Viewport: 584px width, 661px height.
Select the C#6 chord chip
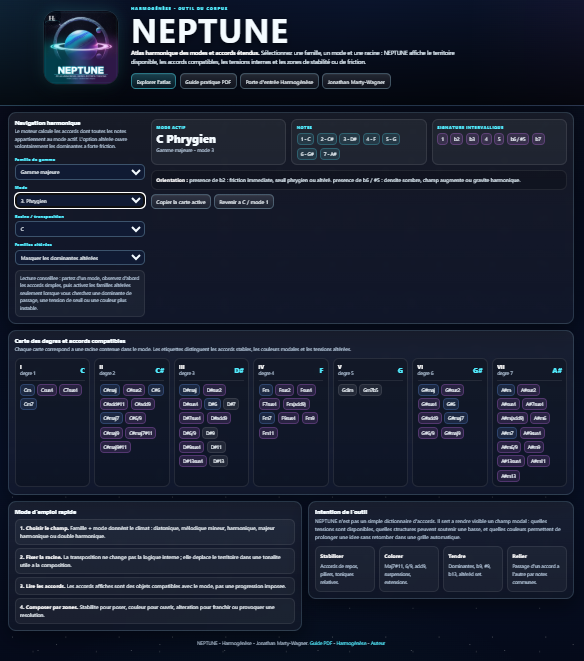[x=156, y=390]
